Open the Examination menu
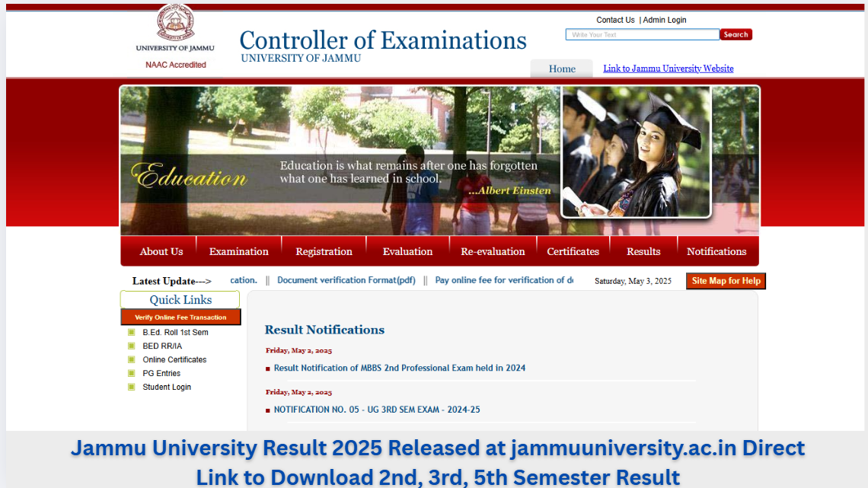Screen dimensions: 868x488 [x=238, y=251]
